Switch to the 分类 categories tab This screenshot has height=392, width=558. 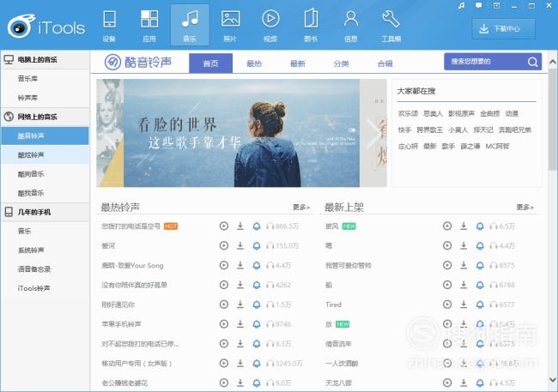[x=342, y=63]
